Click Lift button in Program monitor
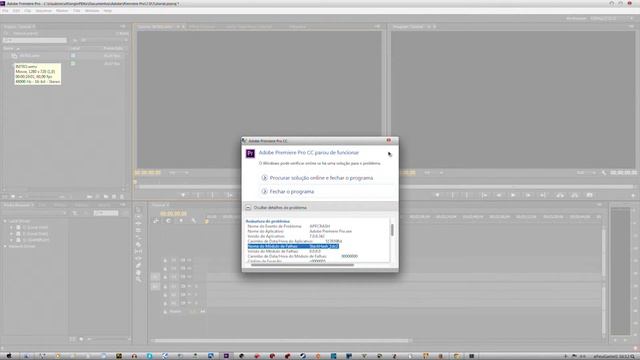Image resolution: width=640 pixels, height=360 pixels. pos(560,196)
